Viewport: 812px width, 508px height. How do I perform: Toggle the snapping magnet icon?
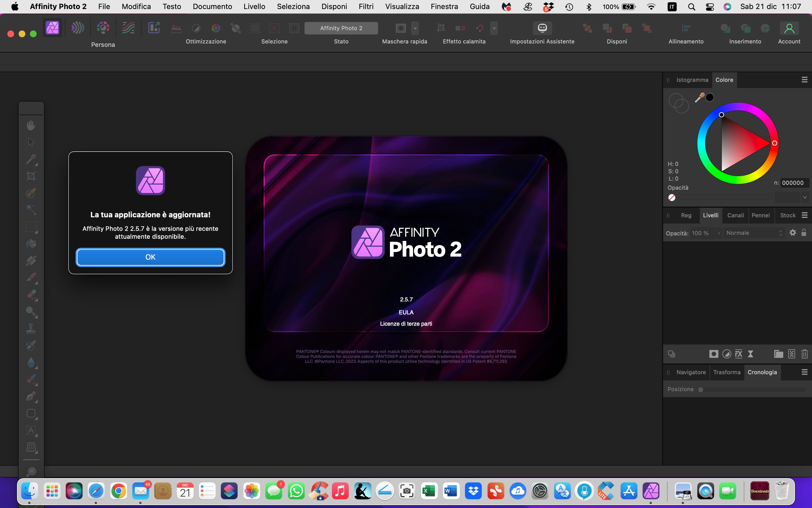point(480,28)
